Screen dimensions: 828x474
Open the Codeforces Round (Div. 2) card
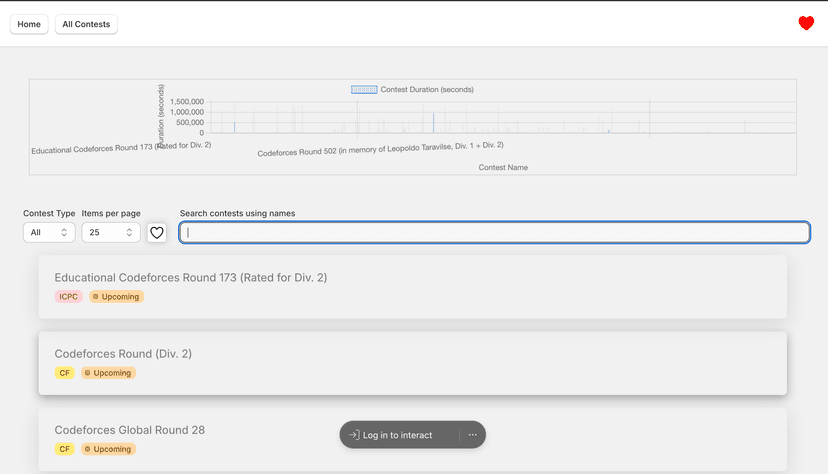coord(412,363)
